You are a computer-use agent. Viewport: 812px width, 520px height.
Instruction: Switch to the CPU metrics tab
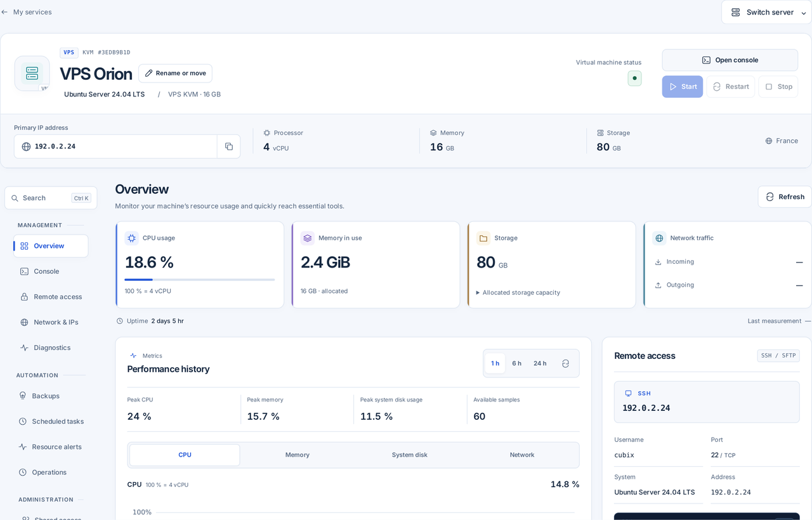pos(185,455)
